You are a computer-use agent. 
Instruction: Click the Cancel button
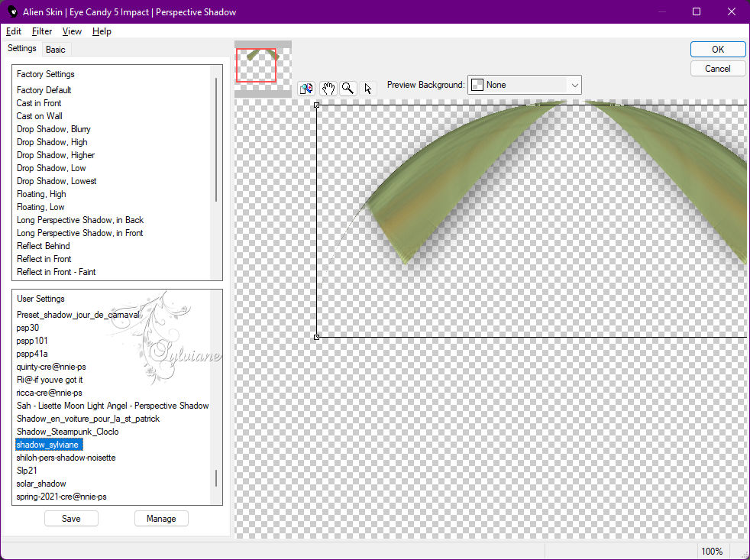tap(717, 69)
